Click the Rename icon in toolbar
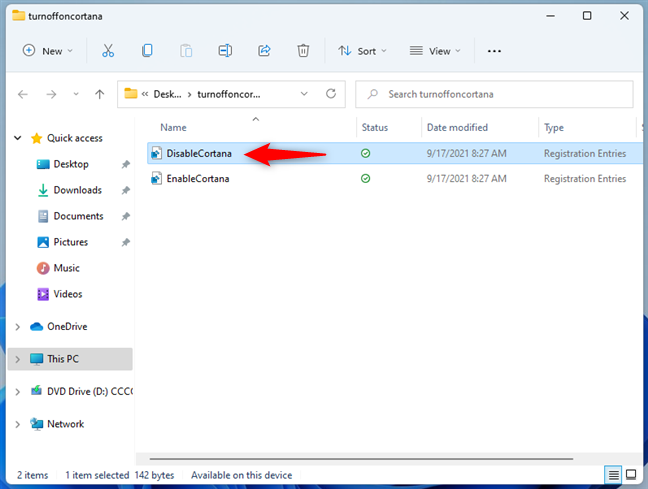Image resolution: width=648 pixels, height=489 pixels. pyautogui.click(x=225, y=51)
